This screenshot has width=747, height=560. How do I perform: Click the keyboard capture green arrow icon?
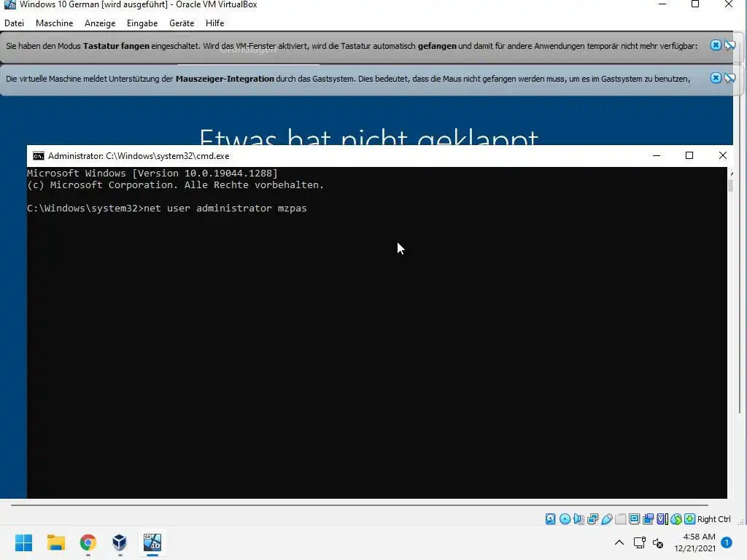tap(689, 519)
